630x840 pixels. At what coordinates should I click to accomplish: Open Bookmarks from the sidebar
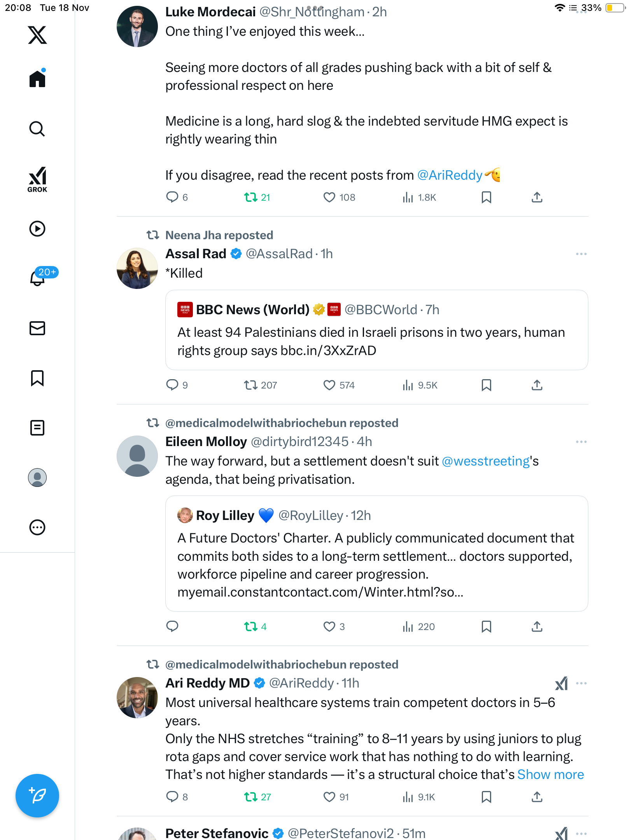(37, 378)
